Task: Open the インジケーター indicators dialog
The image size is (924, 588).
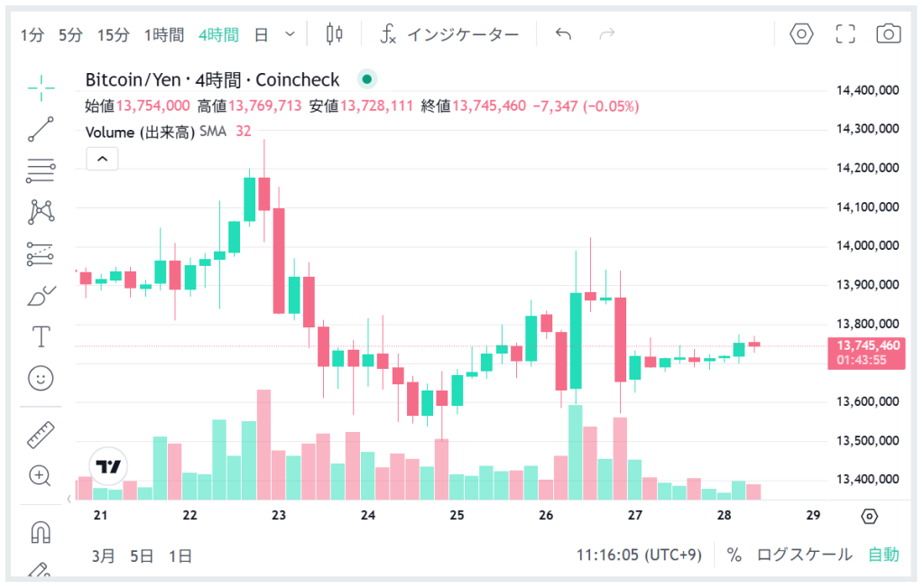Action: click(x=450, y=35)
